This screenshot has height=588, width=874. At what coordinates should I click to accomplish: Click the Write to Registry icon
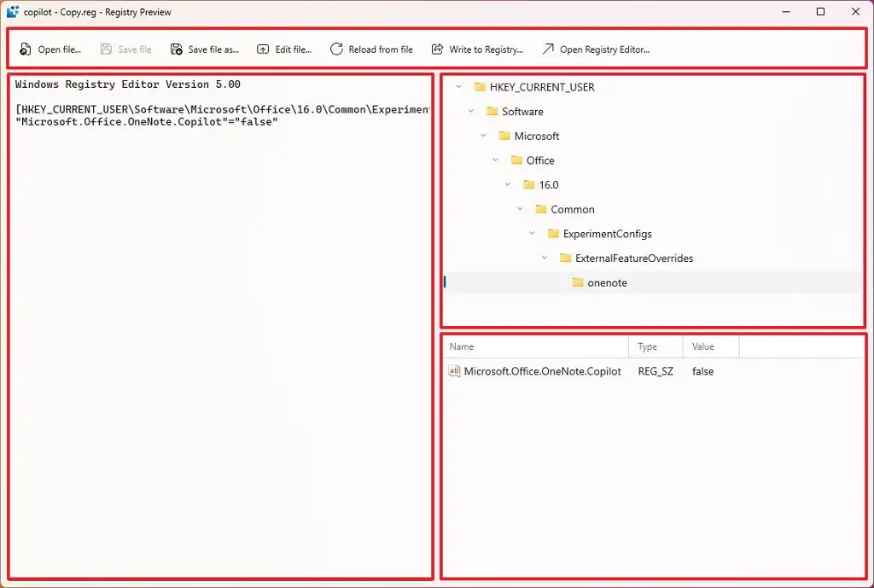click(438, 49)
